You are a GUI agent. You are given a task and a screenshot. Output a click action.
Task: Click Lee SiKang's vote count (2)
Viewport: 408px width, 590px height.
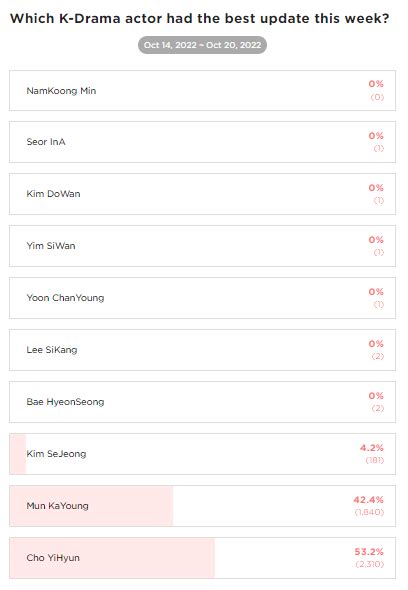[378, 356]
